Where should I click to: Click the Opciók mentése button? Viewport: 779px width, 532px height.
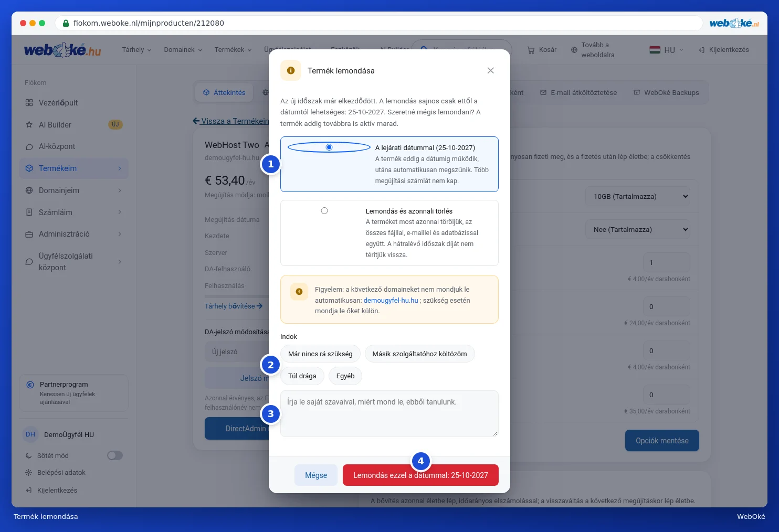pyautogui.click(x=662, y=441)
